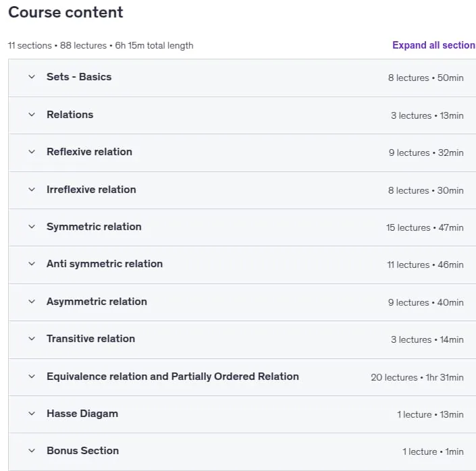Click the Asymmetric relation chevron icon

tap(32, 302)
